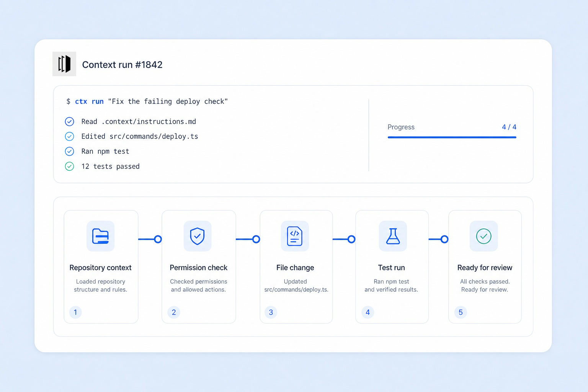
Task: Click connector node between Repository context and Permission check
Action: click(158, 239)
